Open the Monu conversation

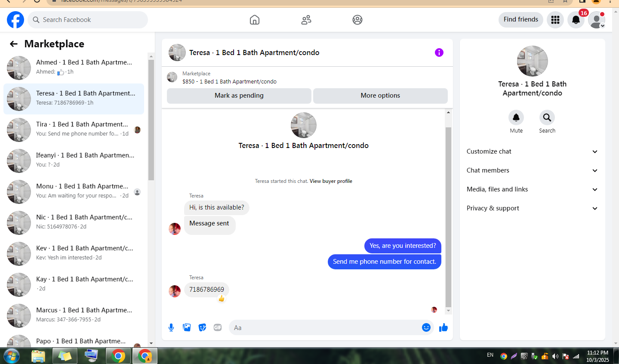(74, 191)
